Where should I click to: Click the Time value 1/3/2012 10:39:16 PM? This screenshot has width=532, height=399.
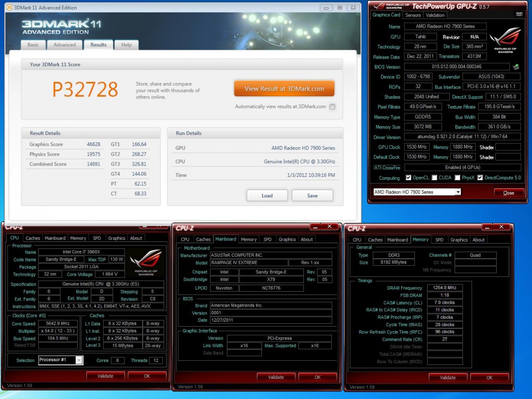(311, 175)
